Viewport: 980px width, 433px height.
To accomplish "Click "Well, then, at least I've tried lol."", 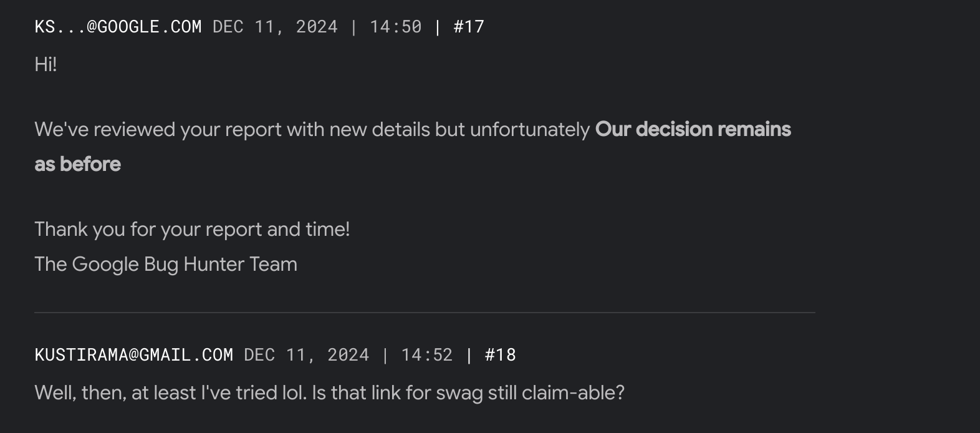I will 170,393.
